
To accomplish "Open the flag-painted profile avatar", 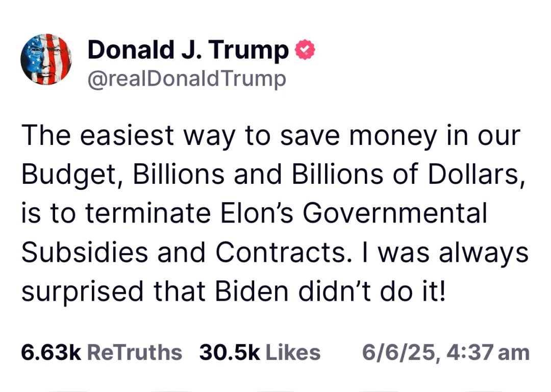I will (x=46, y=59).
